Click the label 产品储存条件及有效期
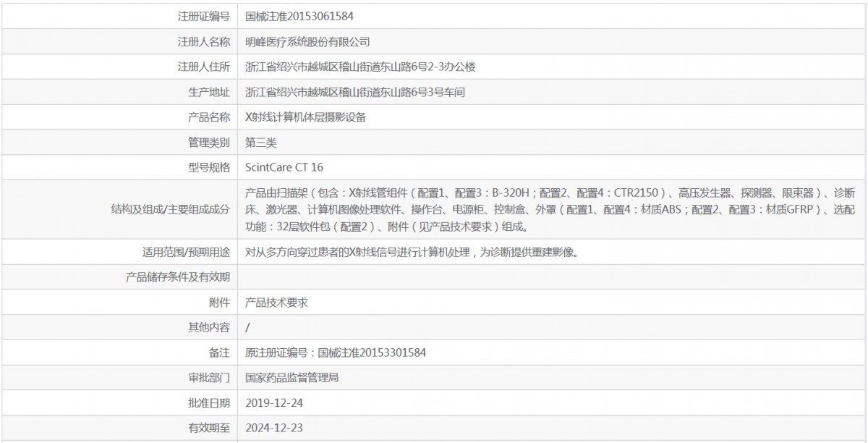 (x=178, y=277)
